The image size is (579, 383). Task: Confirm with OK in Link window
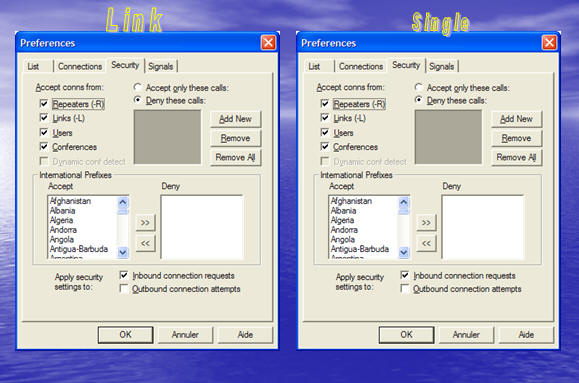click(126, 335)
